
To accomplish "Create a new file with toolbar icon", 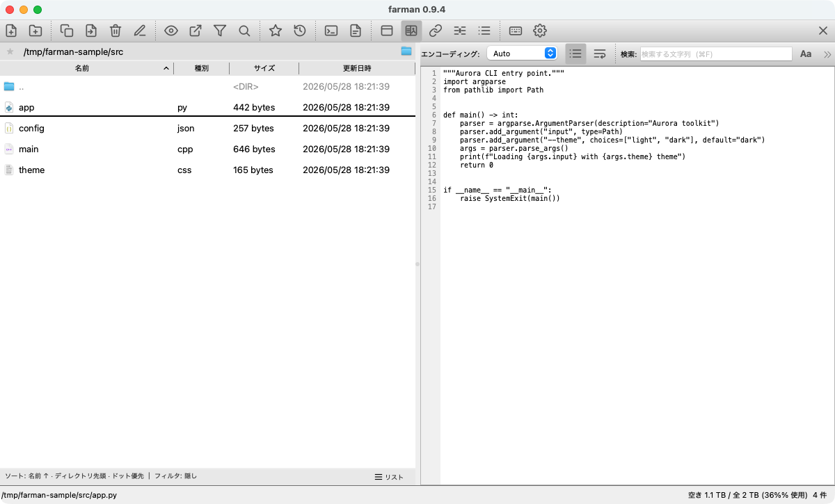I will pos(11,31).
